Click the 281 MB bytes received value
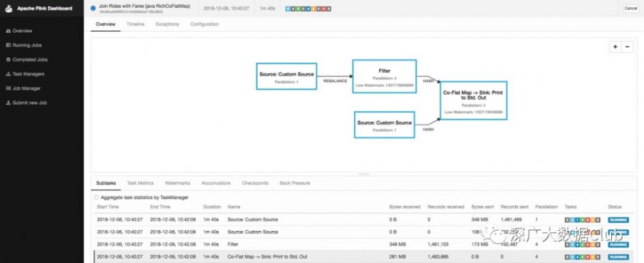The image size is (644, 263). [x=397, y=257]
